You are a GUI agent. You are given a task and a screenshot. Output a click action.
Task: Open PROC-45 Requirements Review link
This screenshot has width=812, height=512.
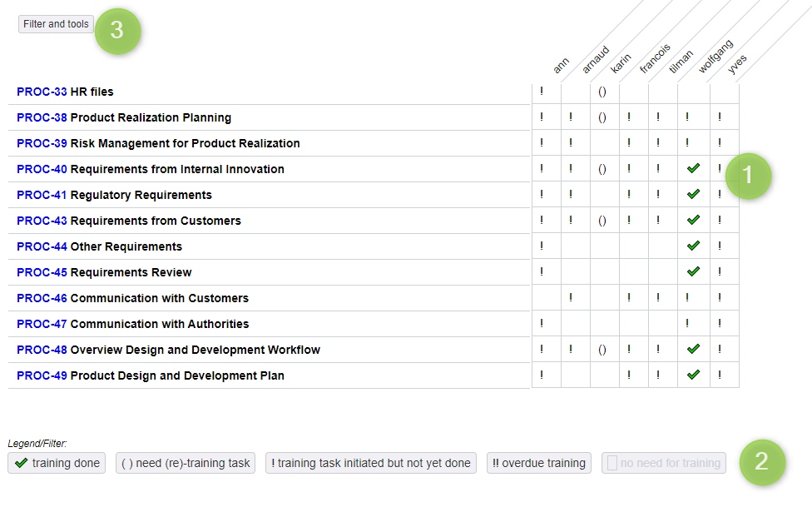pyautogui.click(x=104, y=272)
